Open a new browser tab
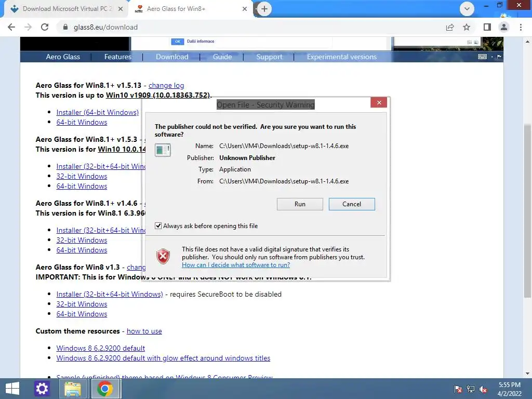This screenshot has height=399, width=532. click(264, 9)
